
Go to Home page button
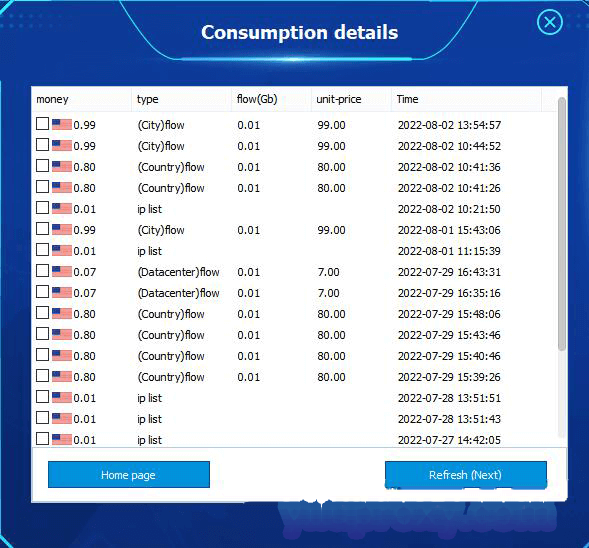click(x=129, y=475)
